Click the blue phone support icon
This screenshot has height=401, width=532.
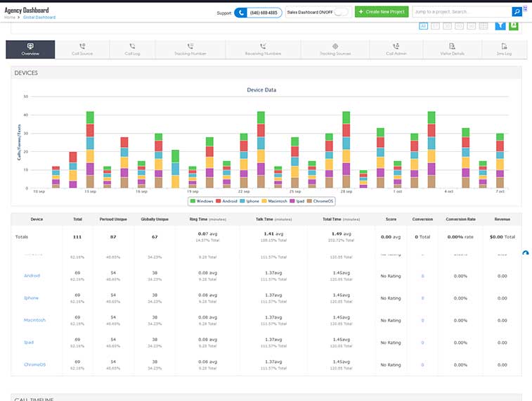click(241, 13)
